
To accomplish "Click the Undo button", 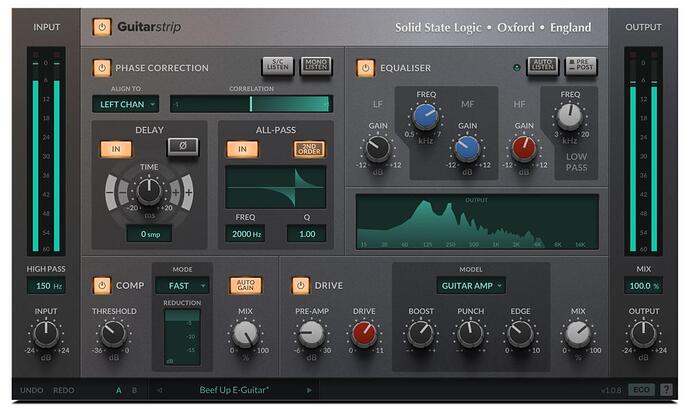I will pyautogui.click(x=32, y=390).
